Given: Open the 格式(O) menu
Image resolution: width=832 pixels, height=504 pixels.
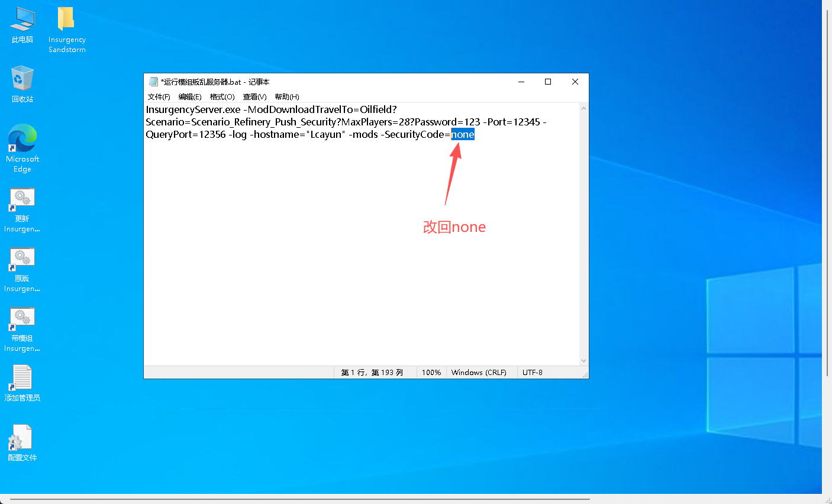Looking at the screenshot, I should click(x=222, y=97).
